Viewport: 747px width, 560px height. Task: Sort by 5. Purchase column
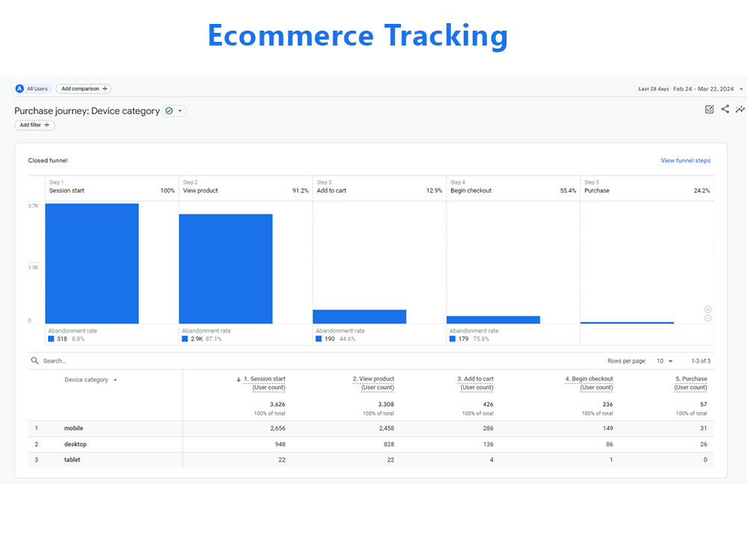[691, 383]
